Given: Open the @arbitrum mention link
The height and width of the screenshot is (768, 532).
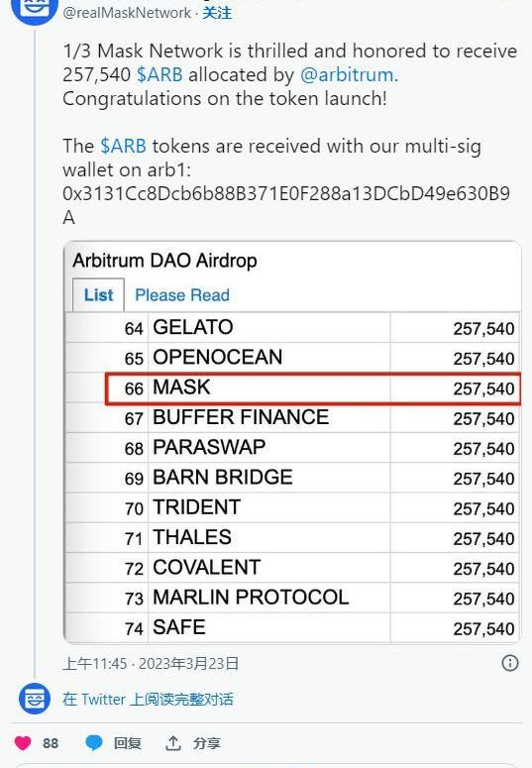Looking at the screenshot, I should [347, 75].
